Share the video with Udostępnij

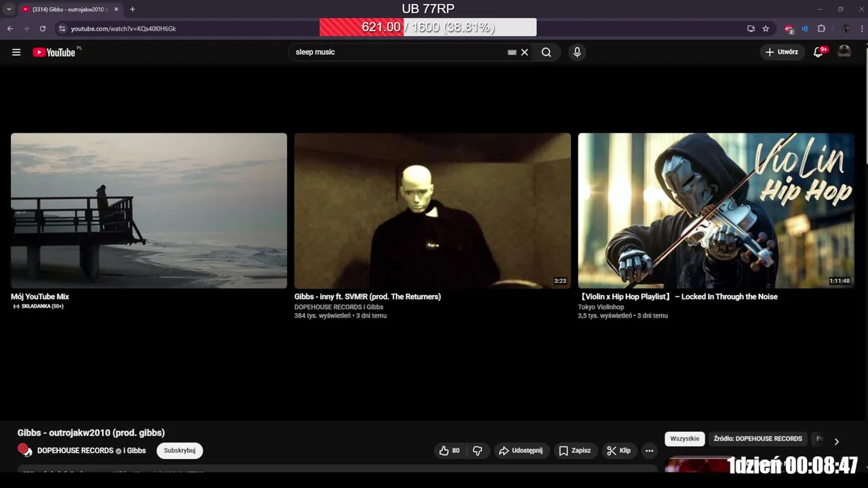[521, 451]
